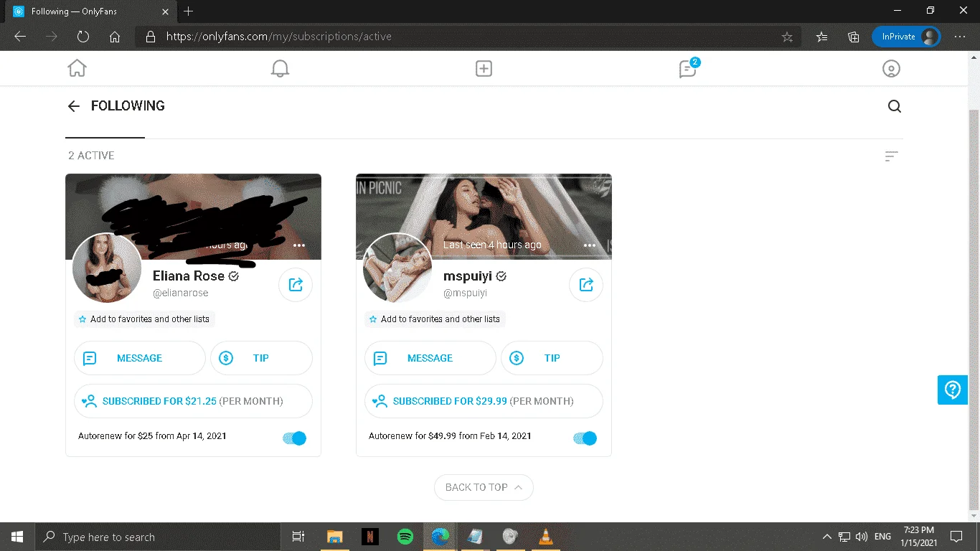
Task: Click the taskbar search box
Action: [158, 537]
